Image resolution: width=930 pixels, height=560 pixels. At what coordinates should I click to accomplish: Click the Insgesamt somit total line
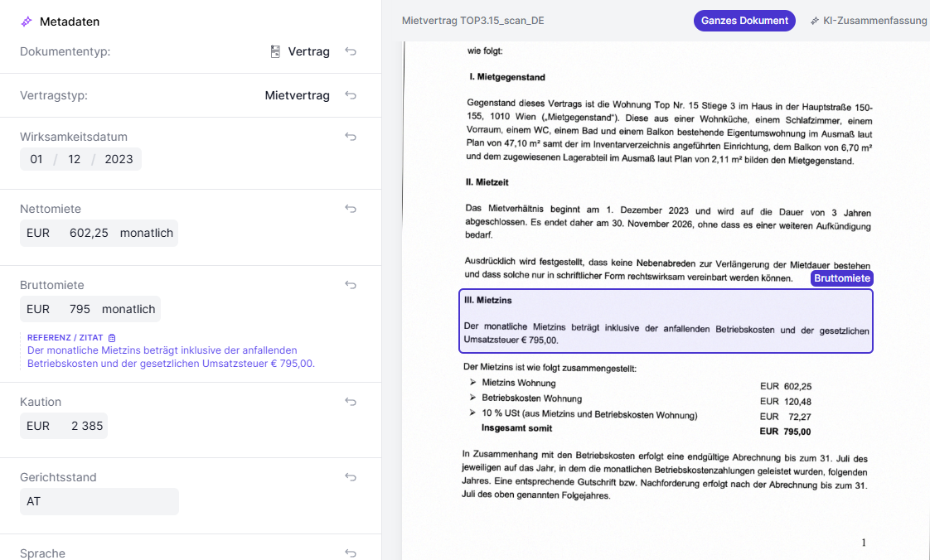516,427
